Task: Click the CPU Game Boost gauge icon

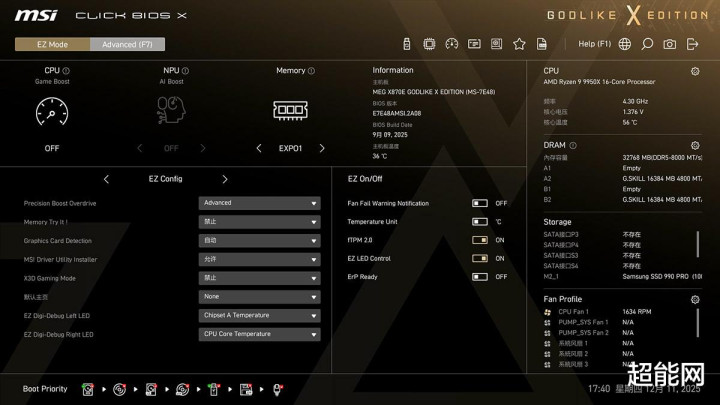Action: [52, 112]
